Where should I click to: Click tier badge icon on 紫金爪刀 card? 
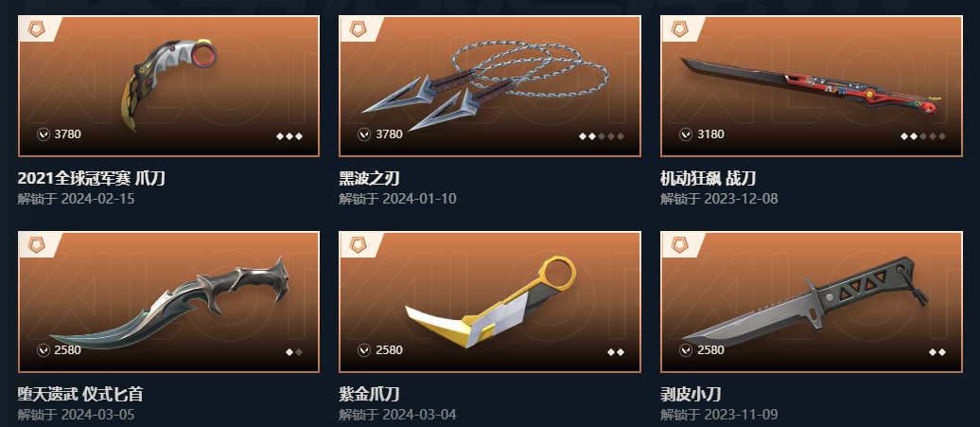(358, 244)
